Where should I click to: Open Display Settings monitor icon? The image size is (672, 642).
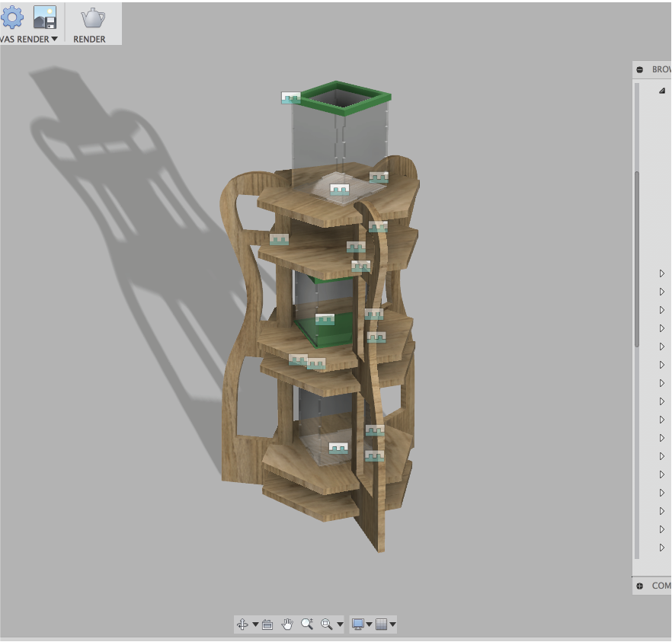pyautogui.click(x=357, y=624)
